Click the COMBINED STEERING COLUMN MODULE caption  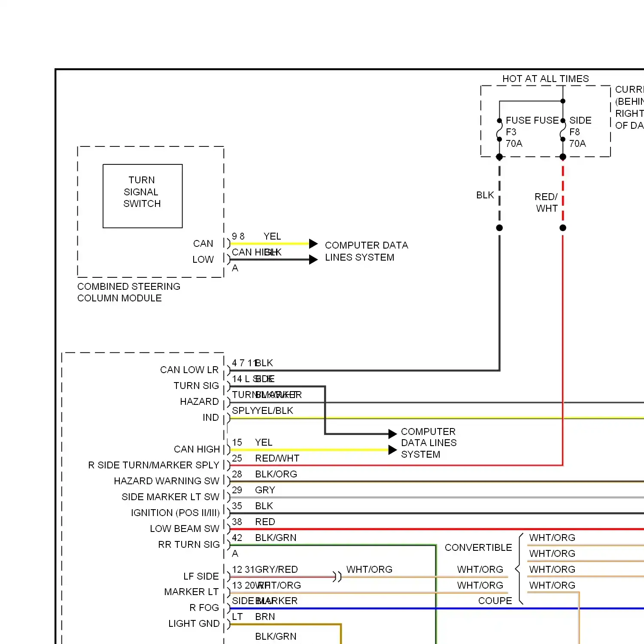(128, 292)
